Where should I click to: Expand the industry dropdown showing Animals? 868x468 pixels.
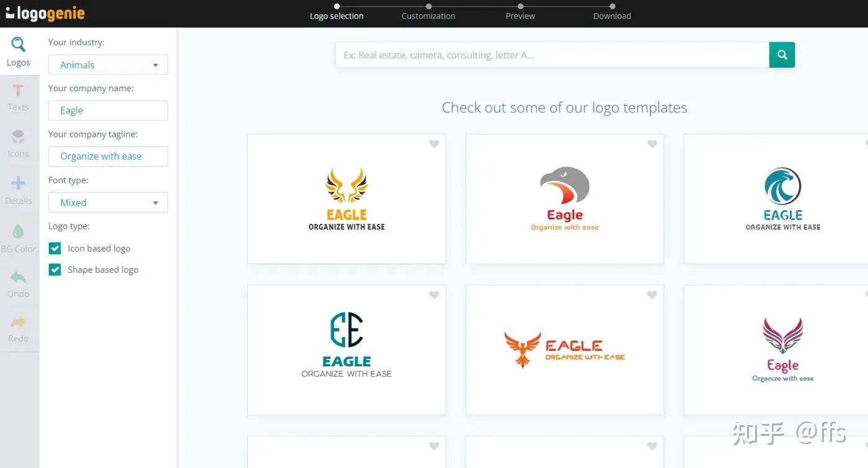108,64
